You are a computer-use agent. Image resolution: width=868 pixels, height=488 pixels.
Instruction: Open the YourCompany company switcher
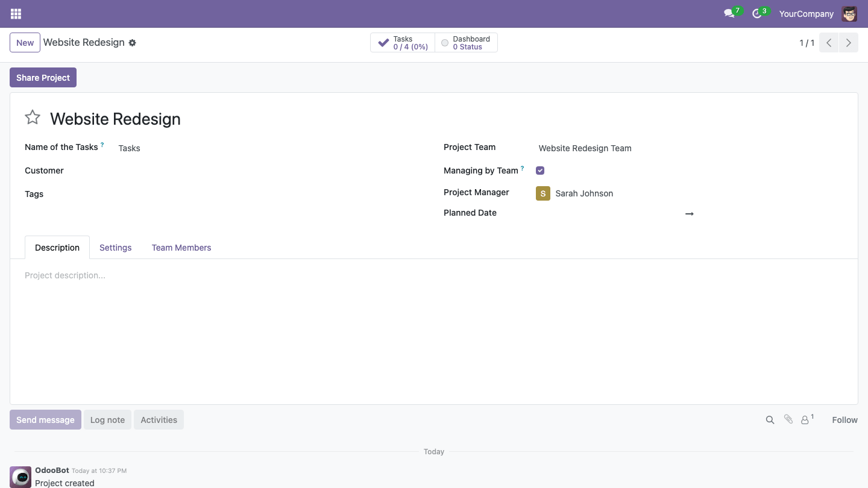click(x=806, y=14)
